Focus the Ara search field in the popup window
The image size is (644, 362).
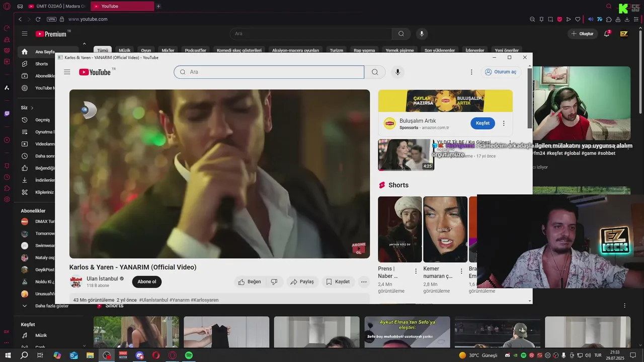(x=269, y=72)
